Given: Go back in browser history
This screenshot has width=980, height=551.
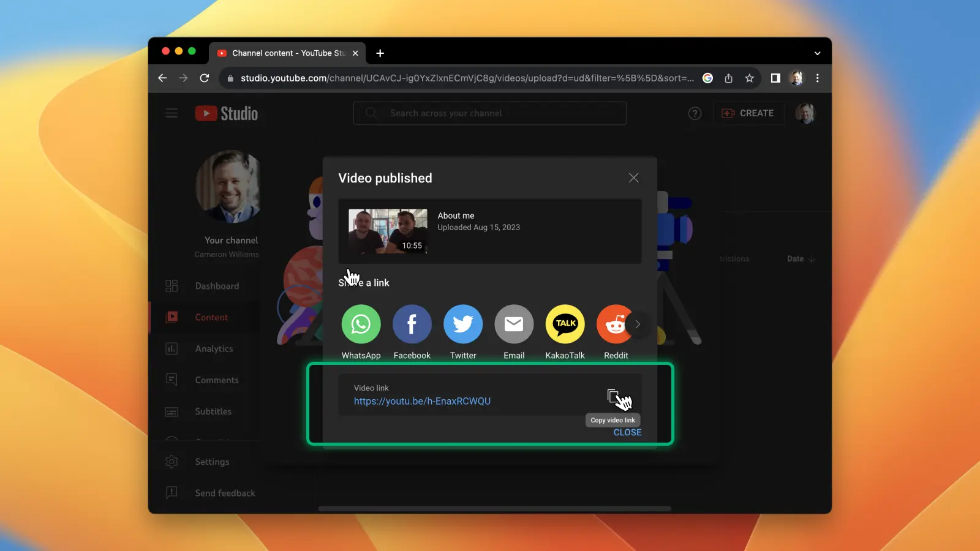Looking at the screenshot, I should (x=162, y=78).
